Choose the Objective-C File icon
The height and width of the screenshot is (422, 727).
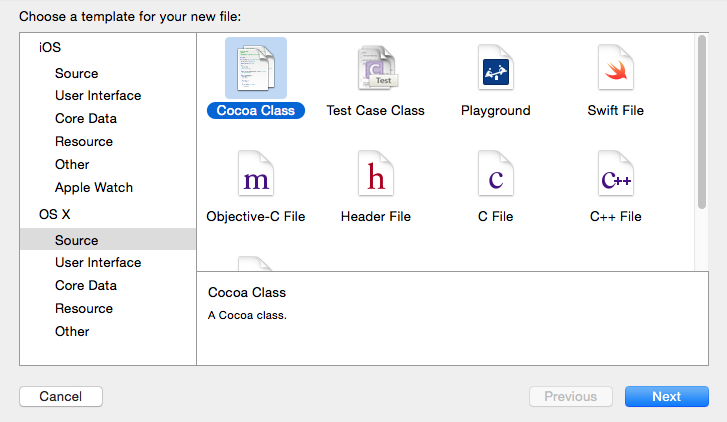(256, 174)
